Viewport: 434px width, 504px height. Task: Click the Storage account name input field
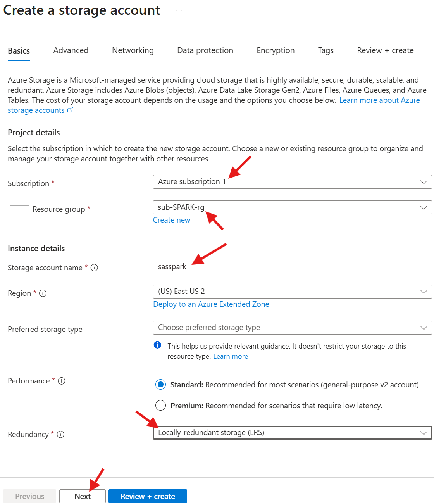point(292,266)
